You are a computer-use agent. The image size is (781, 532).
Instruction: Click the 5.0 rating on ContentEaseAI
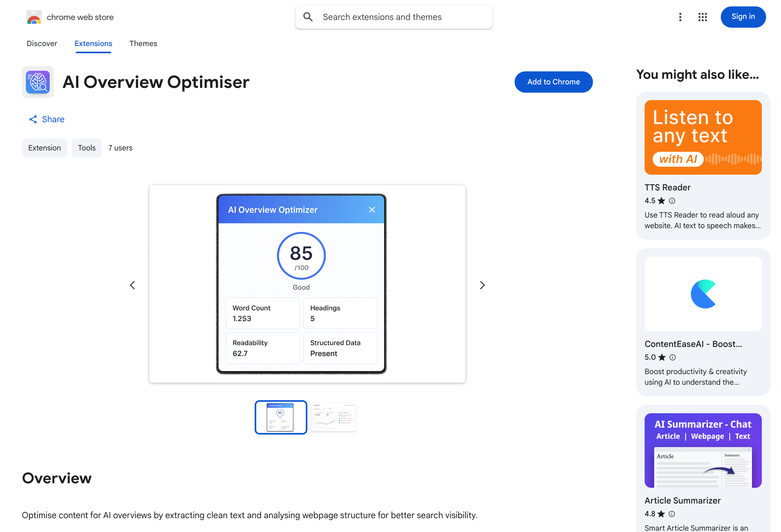(x=650, y=357)
